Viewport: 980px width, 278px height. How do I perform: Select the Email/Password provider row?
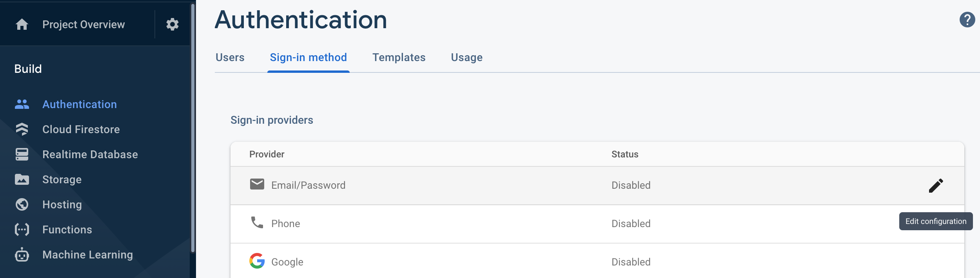click(x=597, y=186)
